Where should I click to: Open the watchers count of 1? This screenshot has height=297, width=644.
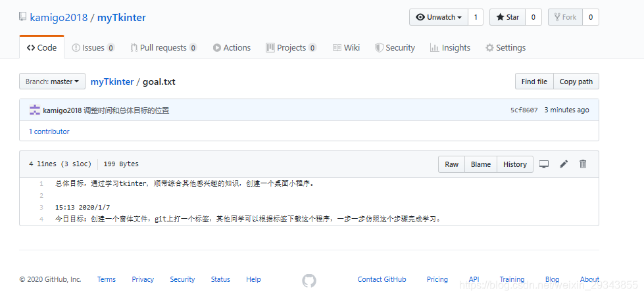point(476,17)
